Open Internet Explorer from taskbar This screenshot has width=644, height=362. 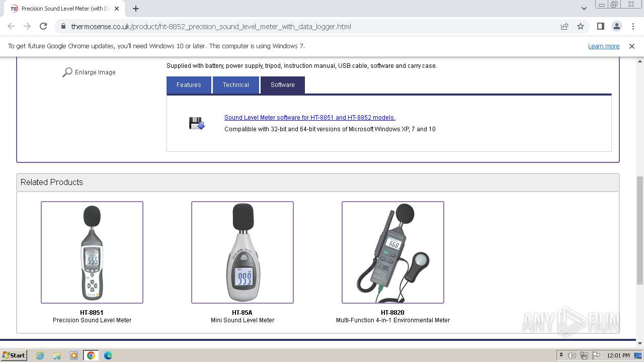click(40, 355)
